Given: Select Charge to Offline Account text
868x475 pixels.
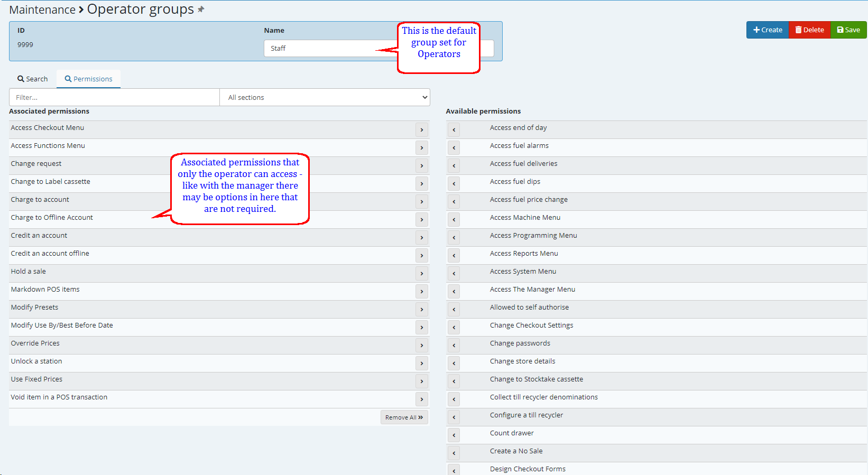Looking at the screenshot, I should click(52, 218).
